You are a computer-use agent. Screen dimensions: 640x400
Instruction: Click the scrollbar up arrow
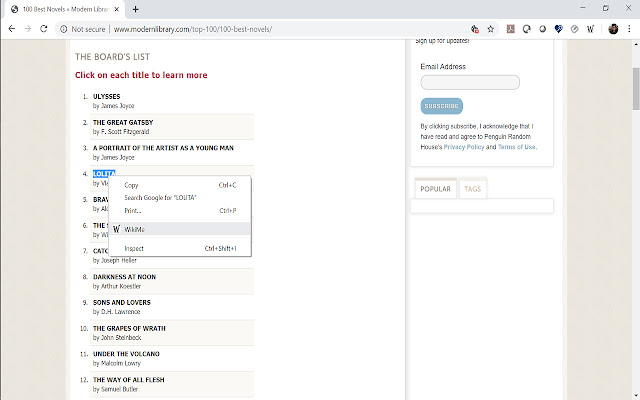pyautogui.click(x=636, y=43)
